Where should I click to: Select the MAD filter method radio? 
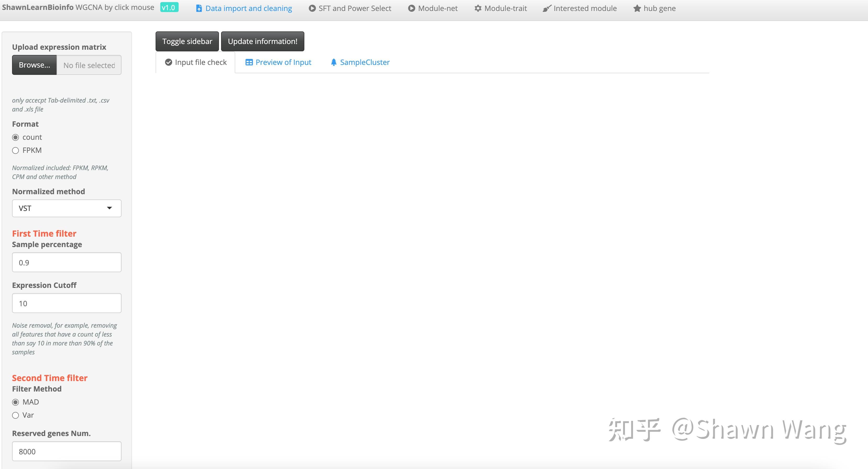click(x=15, y=402)
